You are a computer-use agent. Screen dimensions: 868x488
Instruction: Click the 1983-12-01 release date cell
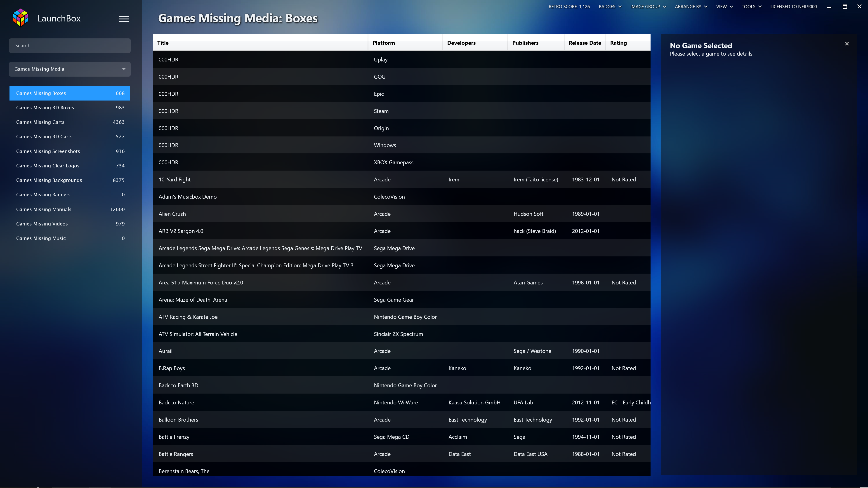pyautogui.click(x=586, y=180)
